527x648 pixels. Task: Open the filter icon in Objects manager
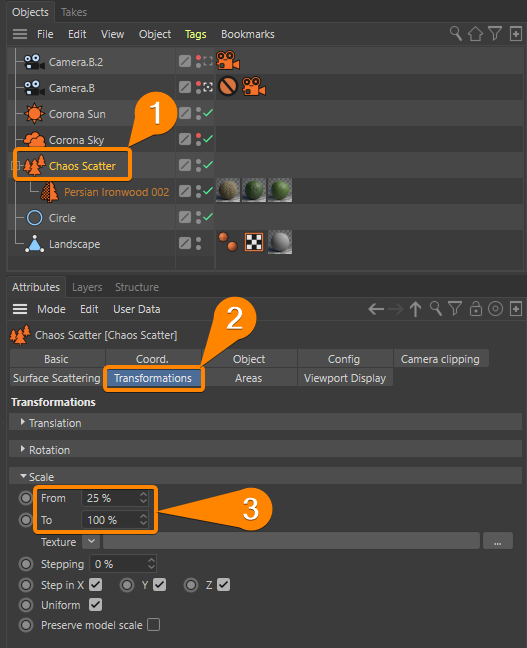coord(495,33)
